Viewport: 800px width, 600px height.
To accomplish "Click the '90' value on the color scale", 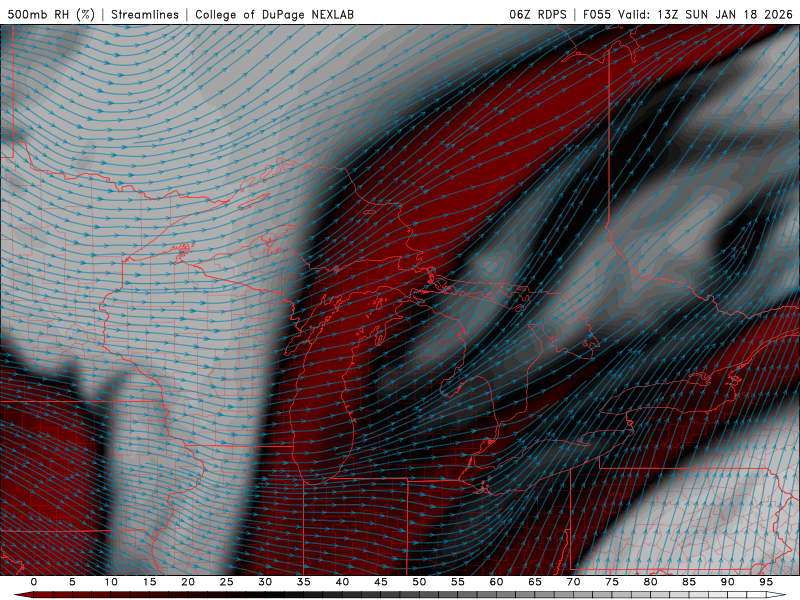I will click(727, 582).
